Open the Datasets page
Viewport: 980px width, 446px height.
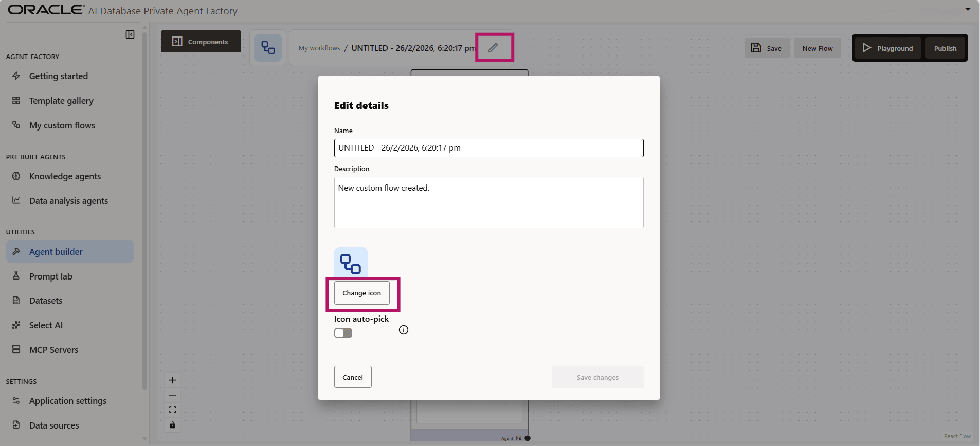pyautogui.click(x=70, y=301)
